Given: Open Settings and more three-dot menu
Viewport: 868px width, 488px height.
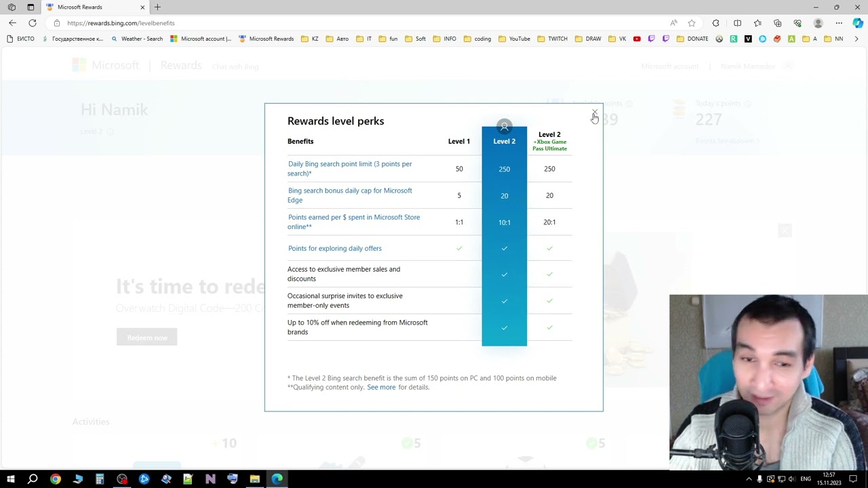Looking at the screenshot, I should (839, 23).
